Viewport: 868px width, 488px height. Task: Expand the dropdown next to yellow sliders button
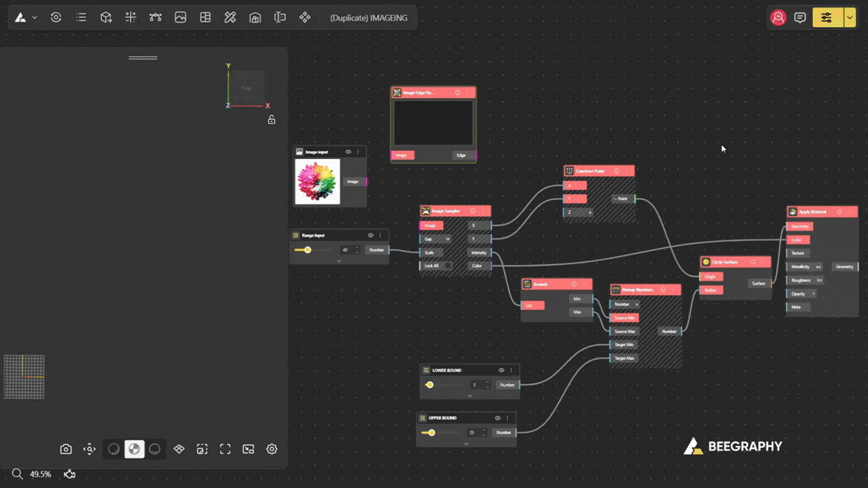(x=850, y=18)
